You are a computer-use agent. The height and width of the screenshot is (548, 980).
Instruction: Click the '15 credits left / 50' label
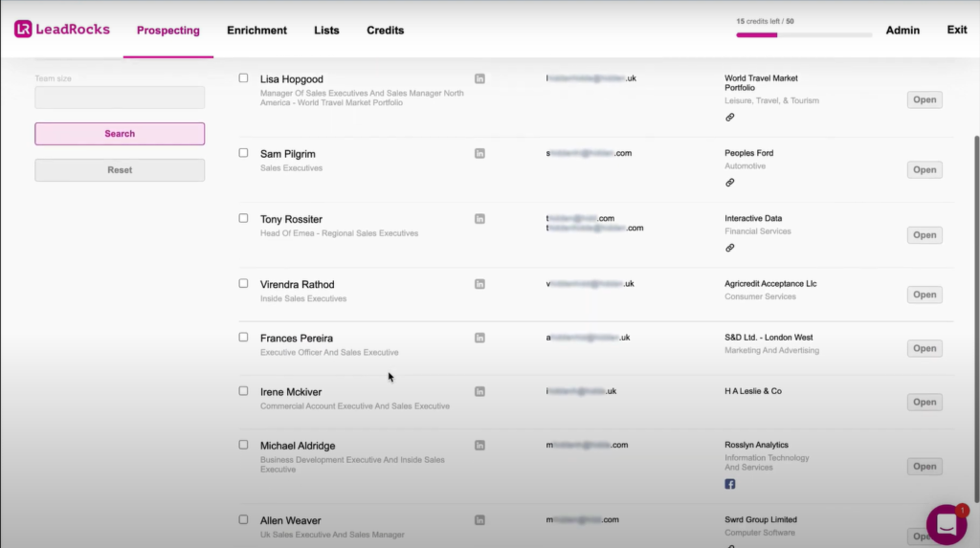[x=765, y=21]
